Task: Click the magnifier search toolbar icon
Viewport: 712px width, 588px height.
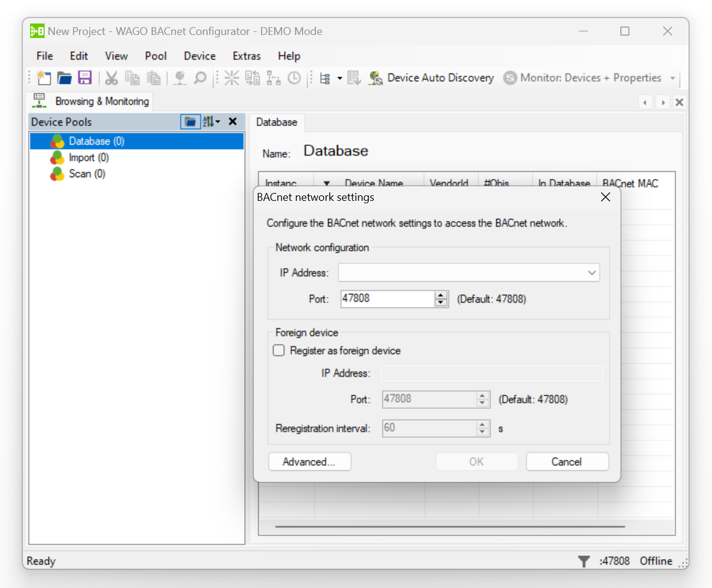Action: (200, 78)
